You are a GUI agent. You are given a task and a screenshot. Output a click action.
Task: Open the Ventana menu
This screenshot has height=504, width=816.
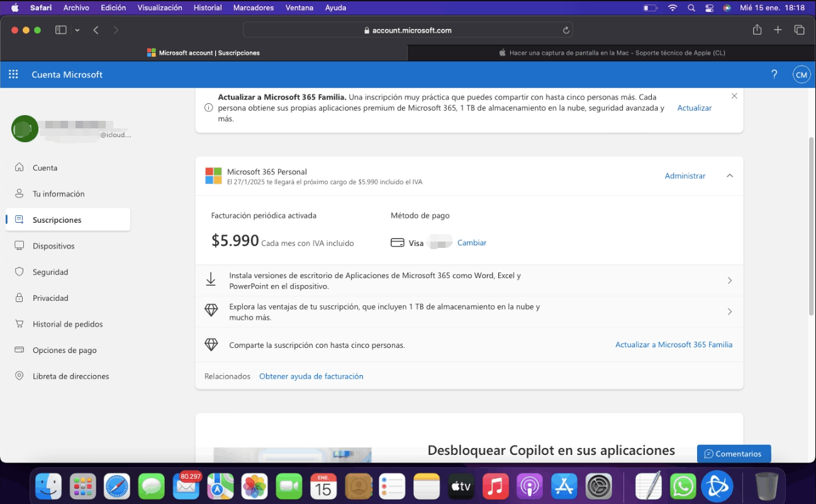[x=299, y=8]
